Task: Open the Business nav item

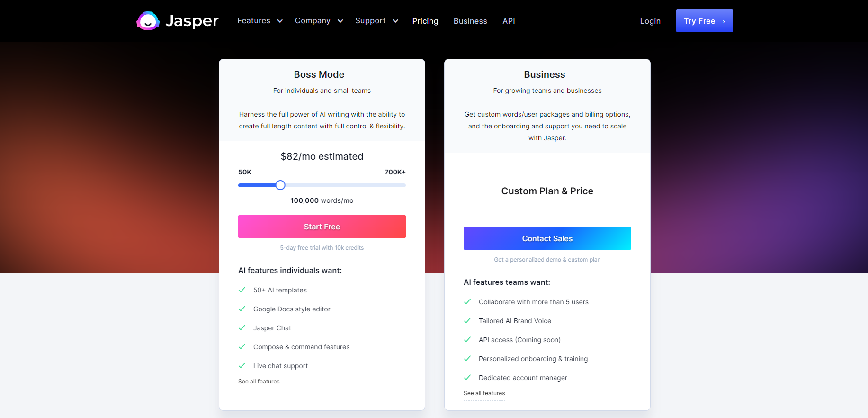Action: point(470,21)
